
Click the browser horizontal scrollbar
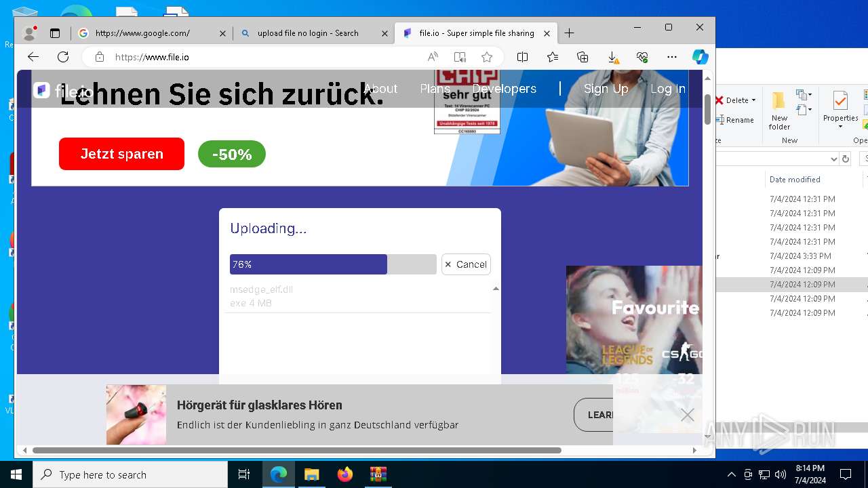coord(296,450)
